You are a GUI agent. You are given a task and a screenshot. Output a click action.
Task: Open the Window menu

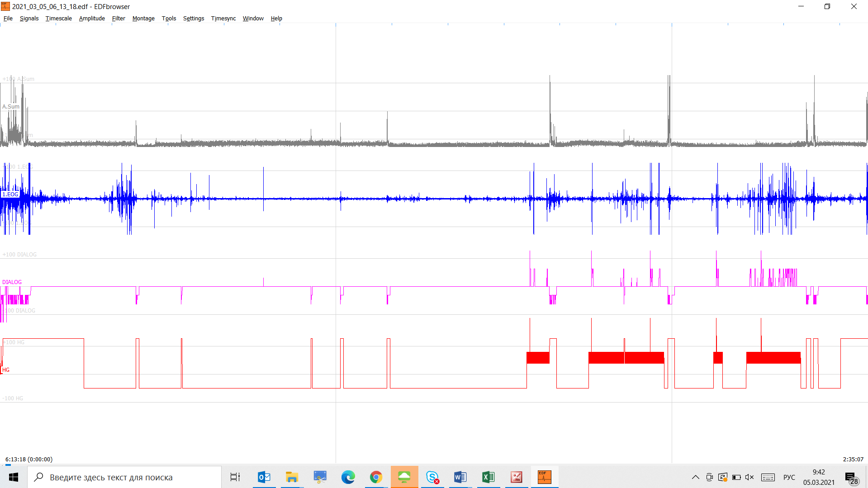coord(253,19)
